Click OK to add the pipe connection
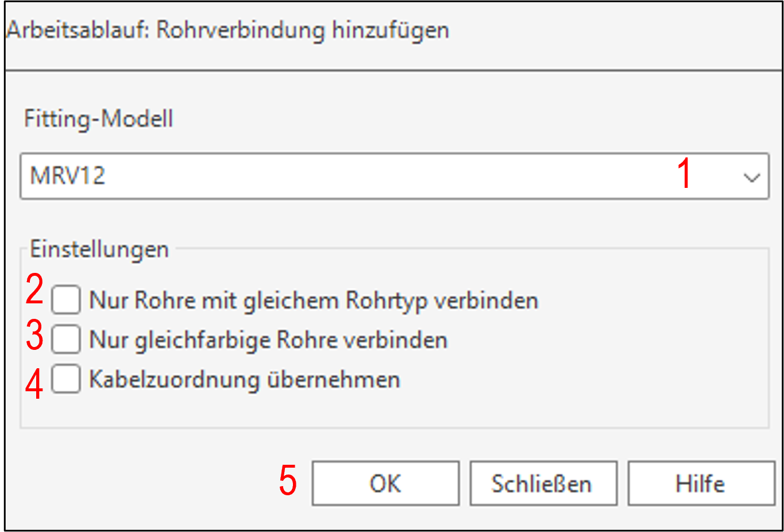The image size is (784, 532). pyautogui.click(x=385, y=483)
